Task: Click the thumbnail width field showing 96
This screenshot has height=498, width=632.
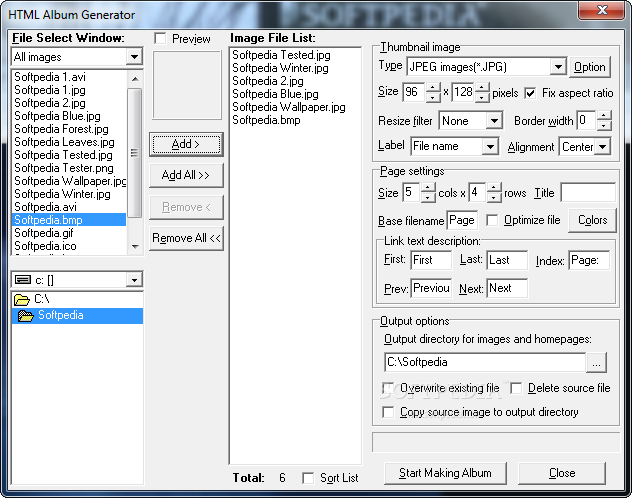Action: click(414, 93)
